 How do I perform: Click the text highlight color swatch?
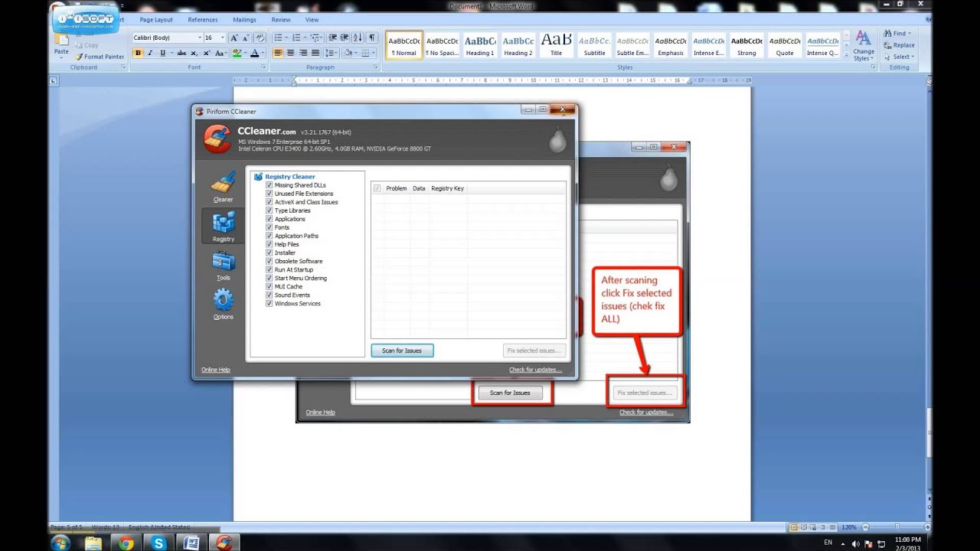point(237,53)
